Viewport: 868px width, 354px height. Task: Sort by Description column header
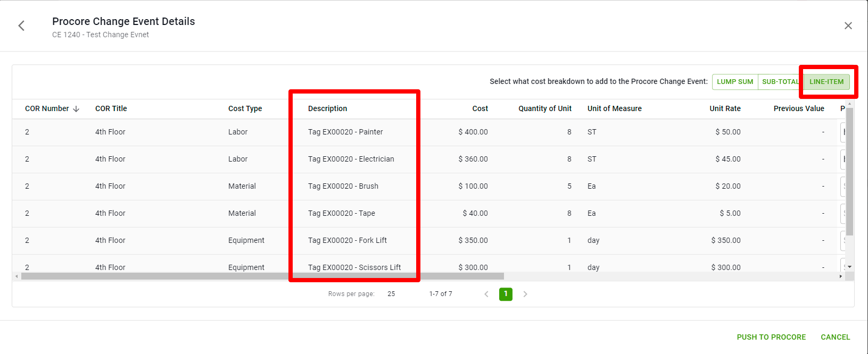point(327,108)
